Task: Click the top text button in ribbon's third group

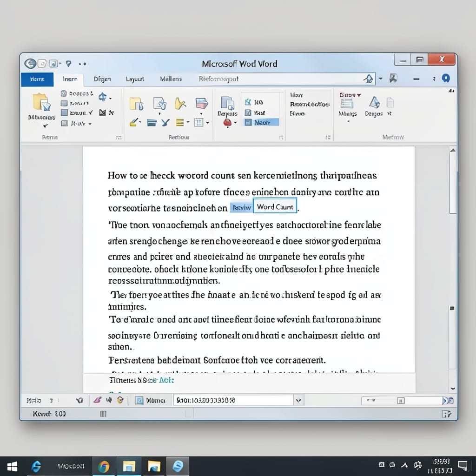Action: (296, 95)
